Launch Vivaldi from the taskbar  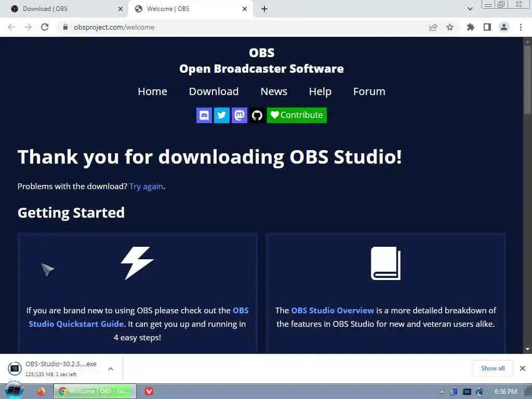tap(149, 391)
